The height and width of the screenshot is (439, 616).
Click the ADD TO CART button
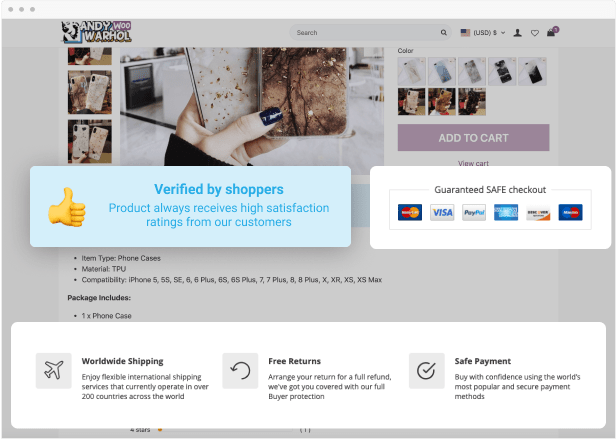pyautogui.click(x=473, y=138)
